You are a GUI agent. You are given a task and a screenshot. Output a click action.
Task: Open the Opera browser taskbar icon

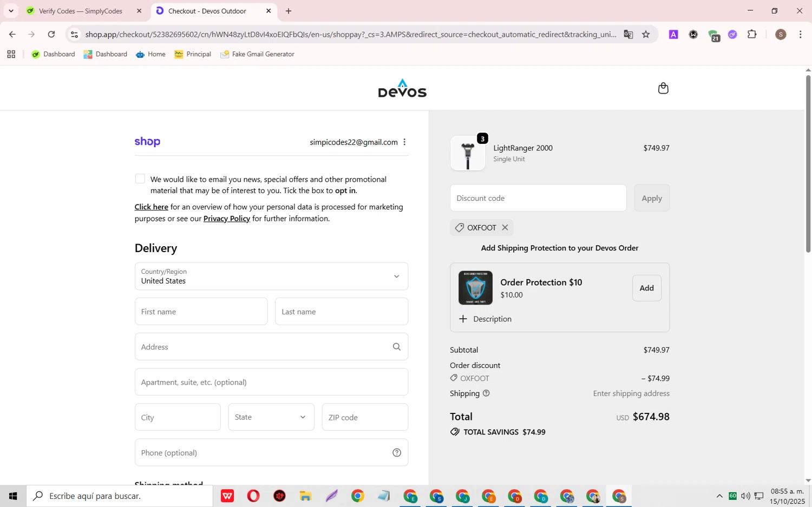(253, 496)
